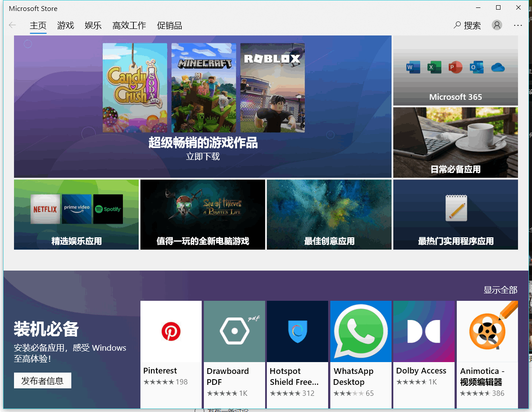The width and height of the screenshot is (532, 412).
Task: Click the PowerPoint icon in Microsoft 365 tile
Action: pos(455,67)
